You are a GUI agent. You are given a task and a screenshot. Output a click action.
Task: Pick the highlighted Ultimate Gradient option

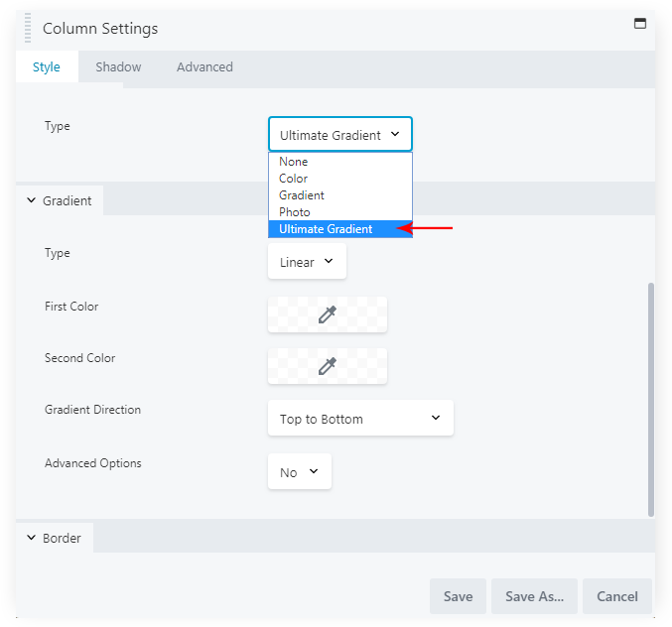(327, 229)
